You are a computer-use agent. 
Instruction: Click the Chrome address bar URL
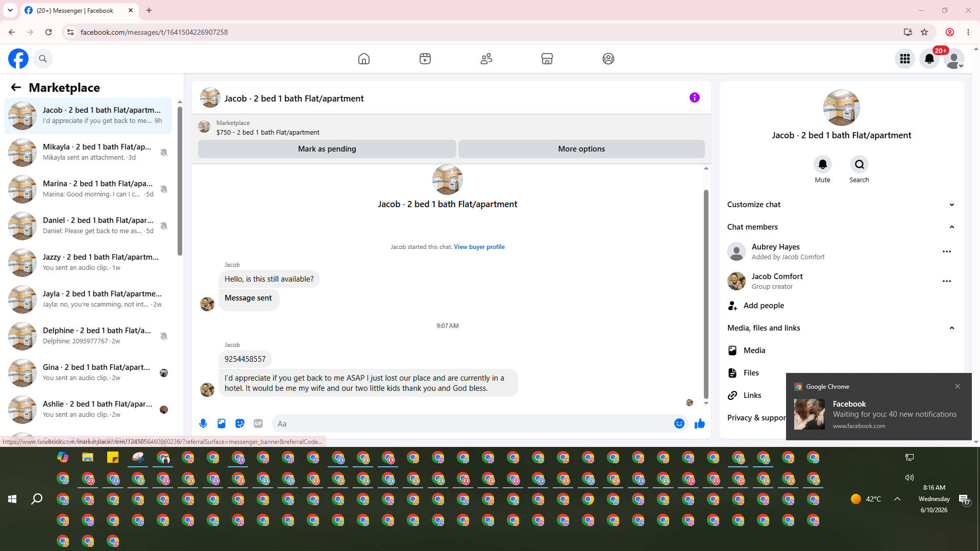point(154,32)
